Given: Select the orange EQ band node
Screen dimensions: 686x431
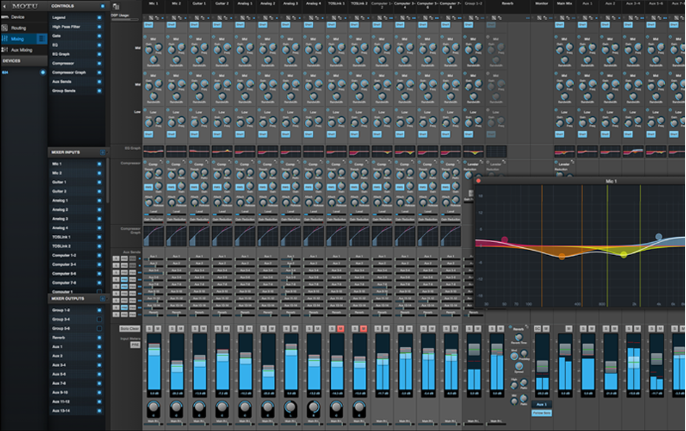Looking at the screenshot, I should point(562,256).
